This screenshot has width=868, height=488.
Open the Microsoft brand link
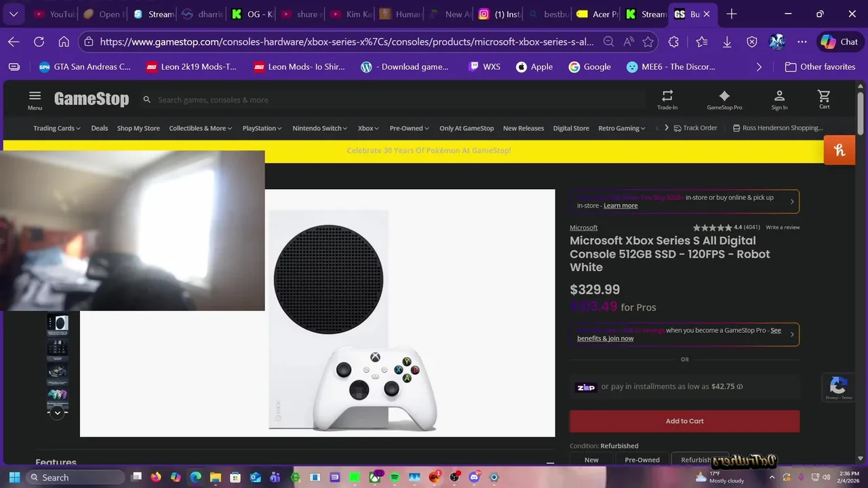click(x=584, y=228)
